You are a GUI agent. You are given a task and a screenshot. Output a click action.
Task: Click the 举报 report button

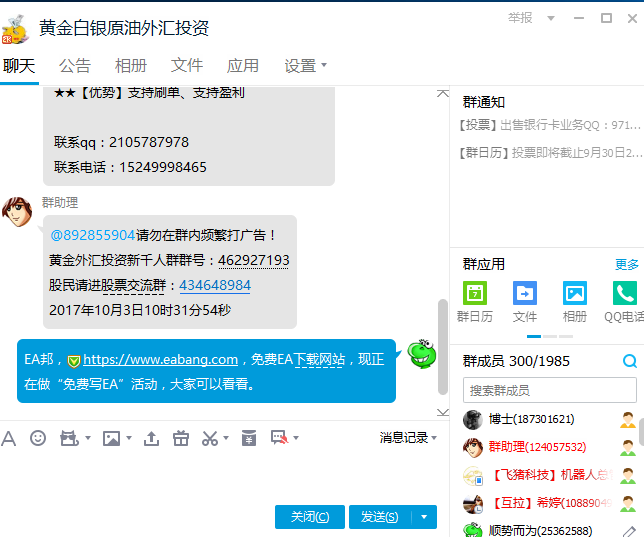point(520,18)
